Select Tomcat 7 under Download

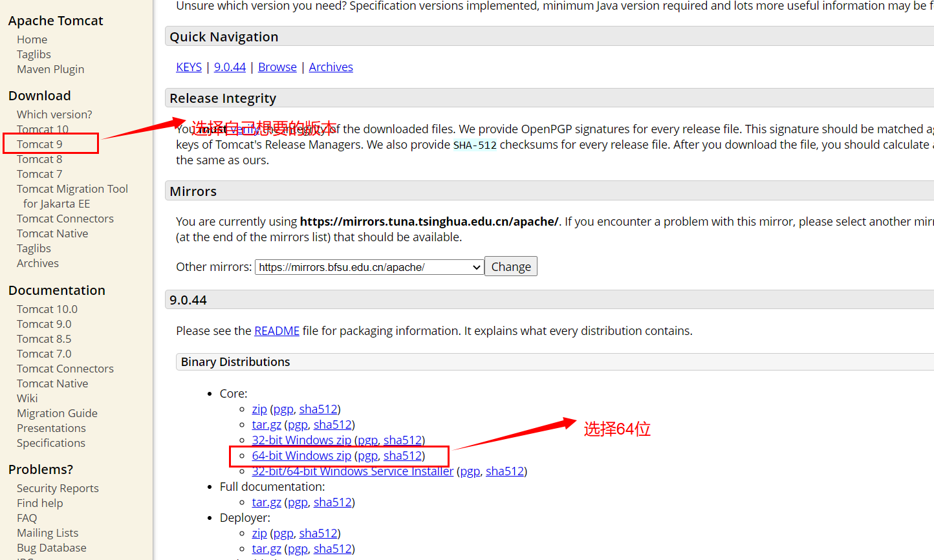pos(39,174)
